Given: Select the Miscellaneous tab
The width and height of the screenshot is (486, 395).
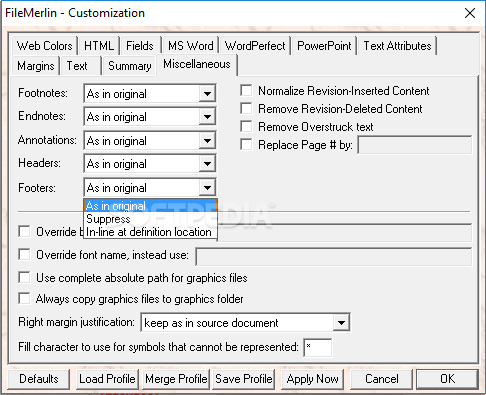Looking at the screenshot, I should [x=197, y=64].
